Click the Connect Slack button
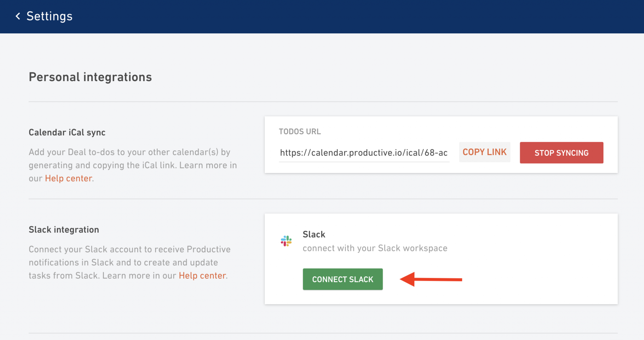 click(343, 279)
